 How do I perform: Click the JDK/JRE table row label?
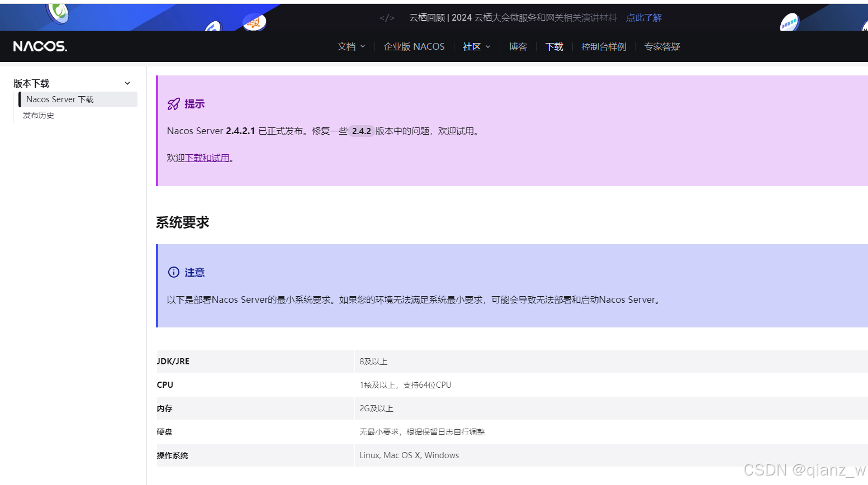pos(173,362)
